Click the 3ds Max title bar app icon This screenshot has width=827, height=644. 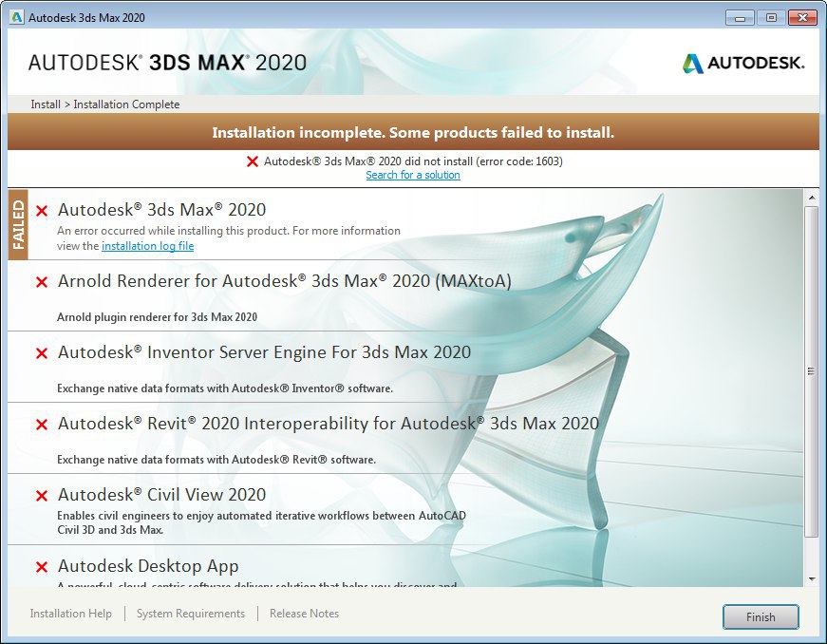pyautogui.click(x=17, y=17)
